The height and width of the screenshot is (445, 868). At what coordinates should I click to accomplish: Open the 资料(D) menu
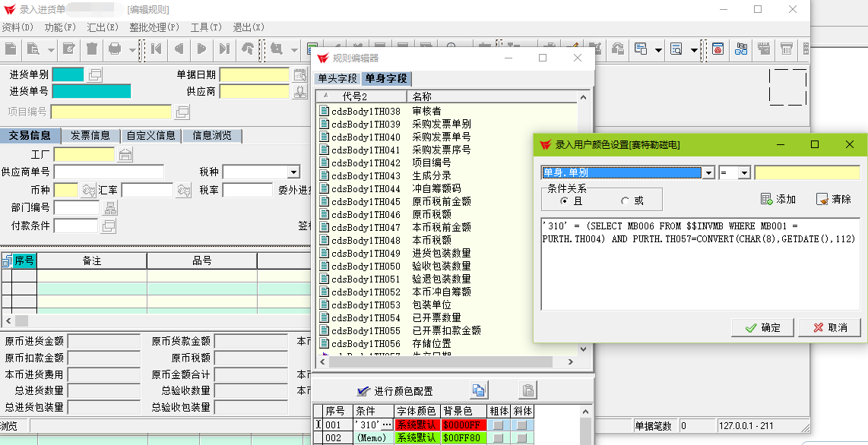(17, 27)
